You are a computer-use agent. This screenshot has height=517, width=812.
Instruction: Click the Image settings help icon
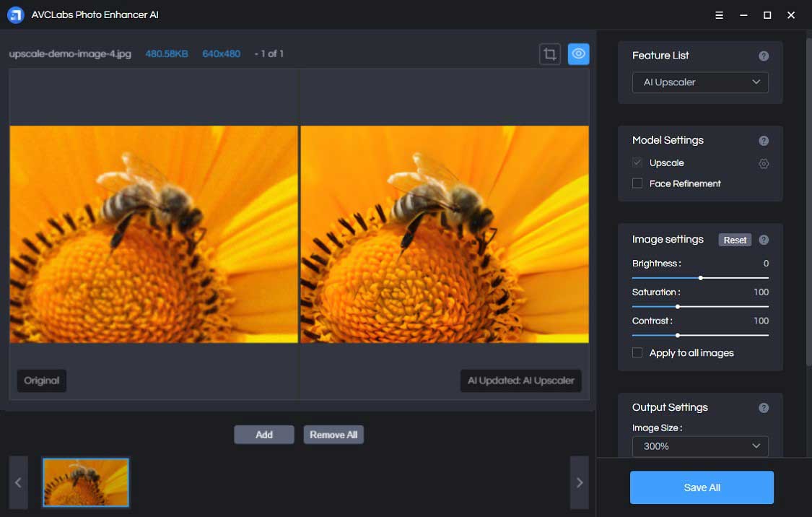(x=764, y=240)
